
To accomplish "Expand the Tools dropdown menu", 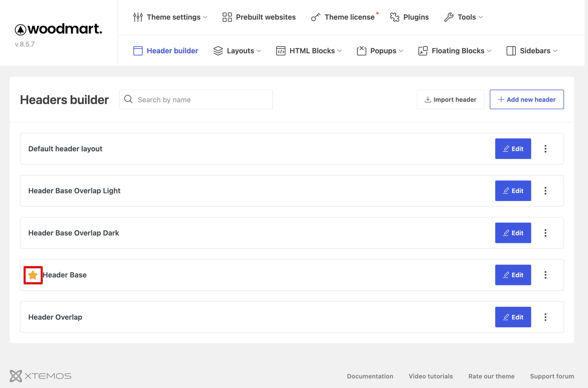I will click(x=464, y=17).
